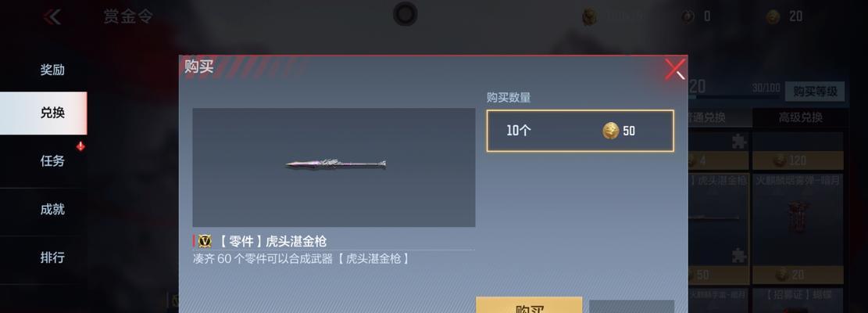
Task: Switch to 高级兑换 exchange tab
Action: [800, 117]
